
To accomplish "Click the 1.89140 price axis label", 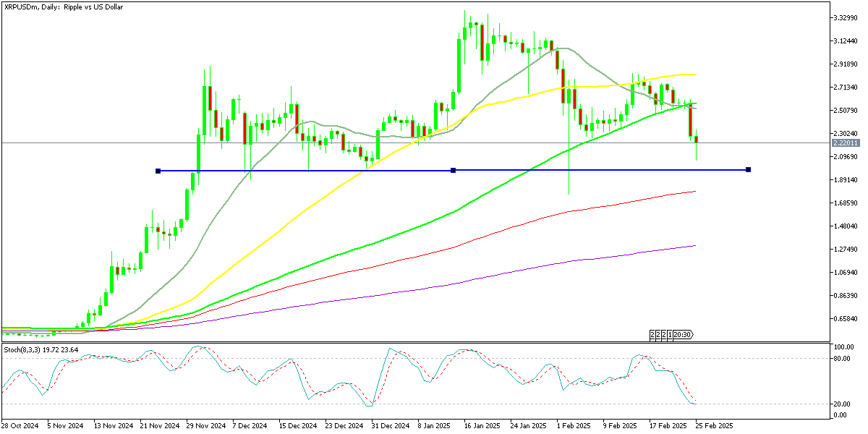I will coord(845,180).
